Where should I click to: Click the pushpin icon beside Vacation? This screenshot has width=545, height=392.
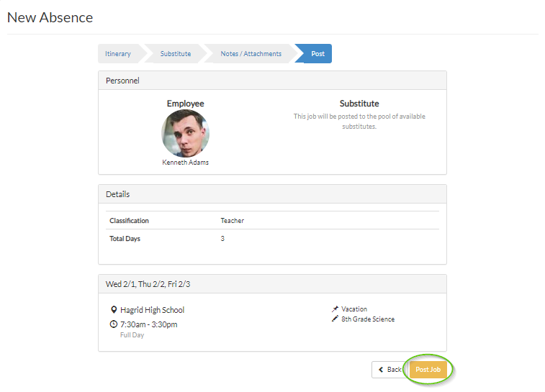[x=335, y=309]
